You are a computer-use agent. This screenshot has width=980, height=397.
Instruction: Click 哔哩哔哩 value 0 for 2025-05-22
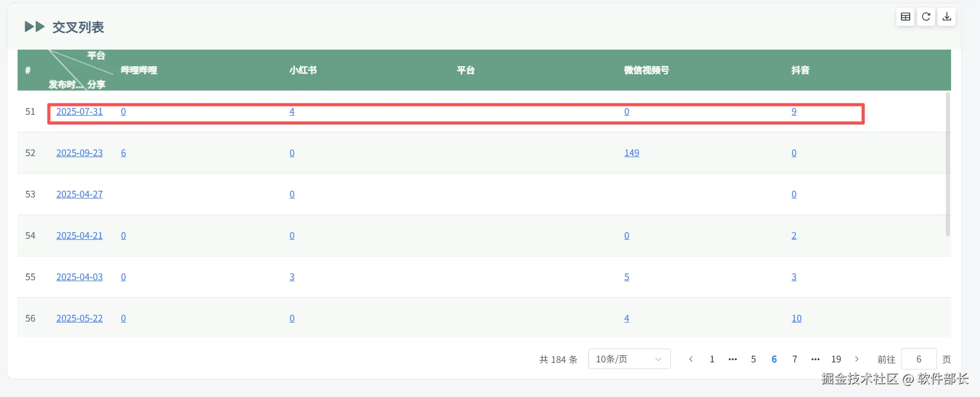pyautogui.click(x=124, y=318)
